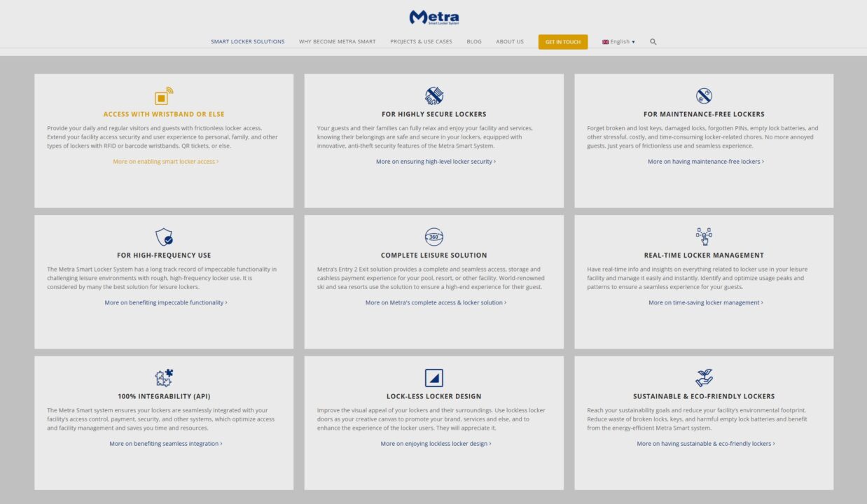Expand the English language dropdown
Viewport: 867px width, 504px height.
pos(618,42)
